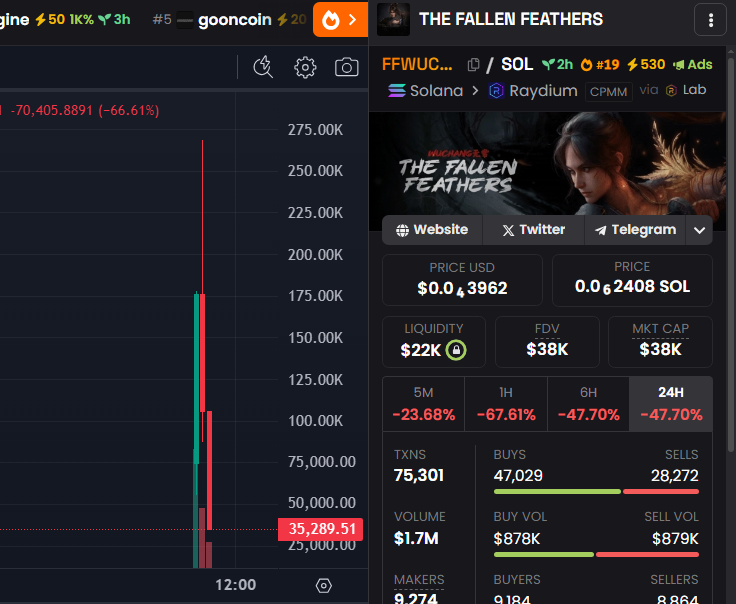This screenshot has width=736, height=604.
Task: Click the SELLS count 28,272
Action: [675, 476]
